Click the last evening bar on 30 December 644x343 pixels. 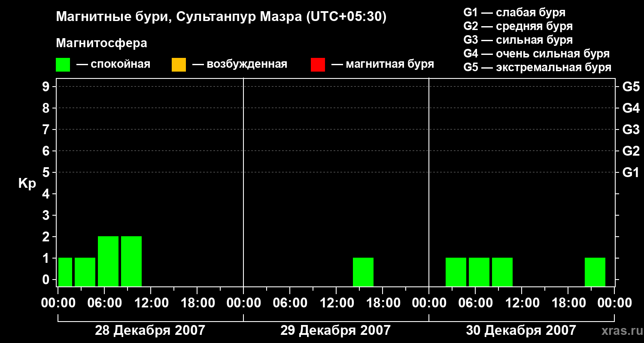pyautogui.click(x=595, y=272)
